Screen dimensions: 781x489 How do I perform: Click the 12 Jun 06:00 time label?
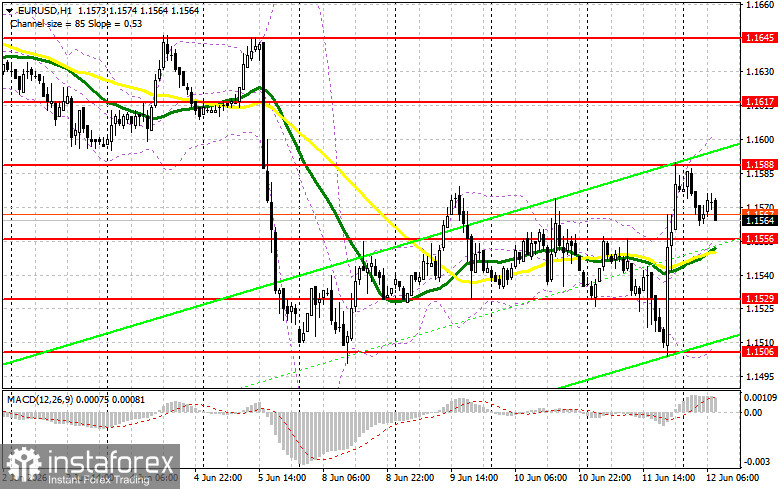point(732,478)
